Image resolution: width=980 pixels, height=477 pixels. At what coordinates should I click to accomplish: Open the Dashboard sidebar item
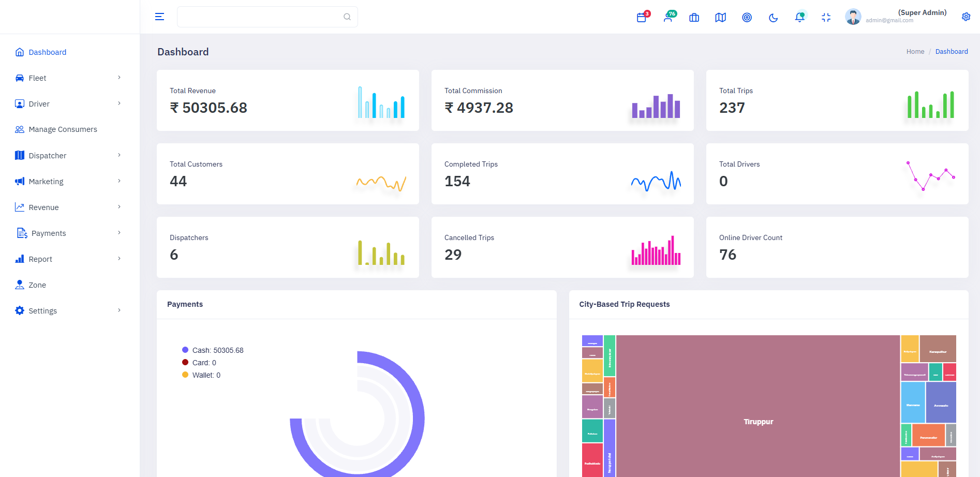(70, 52)
